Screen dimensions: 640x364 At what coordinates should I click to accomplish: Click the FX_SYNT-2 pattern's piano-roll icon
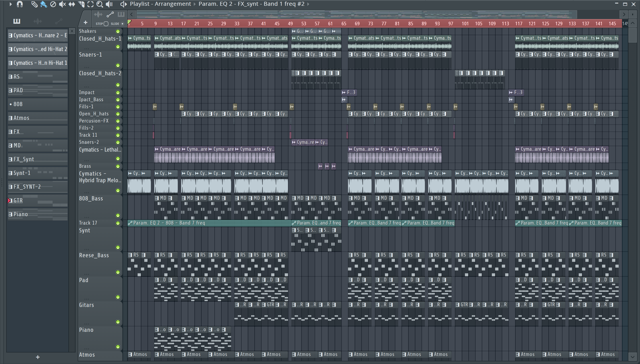click(x=10, y=187)
